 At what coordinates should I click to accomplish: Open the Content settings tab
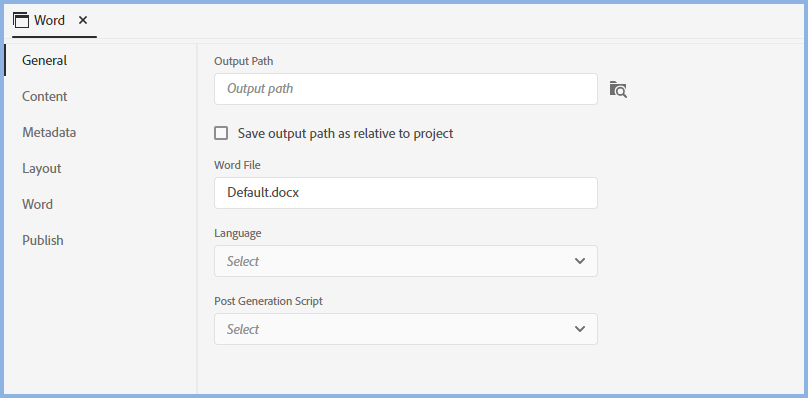(x=44, y=96)
